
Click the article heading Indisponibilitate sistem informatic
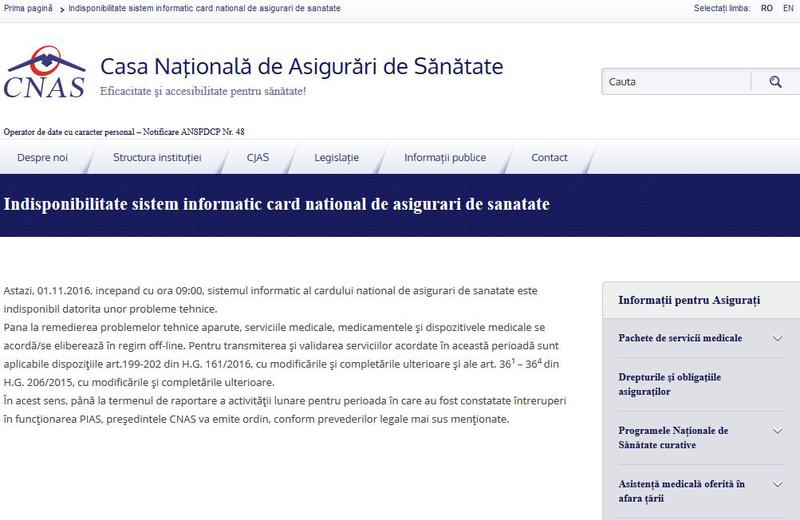click(x=277, y=204)
